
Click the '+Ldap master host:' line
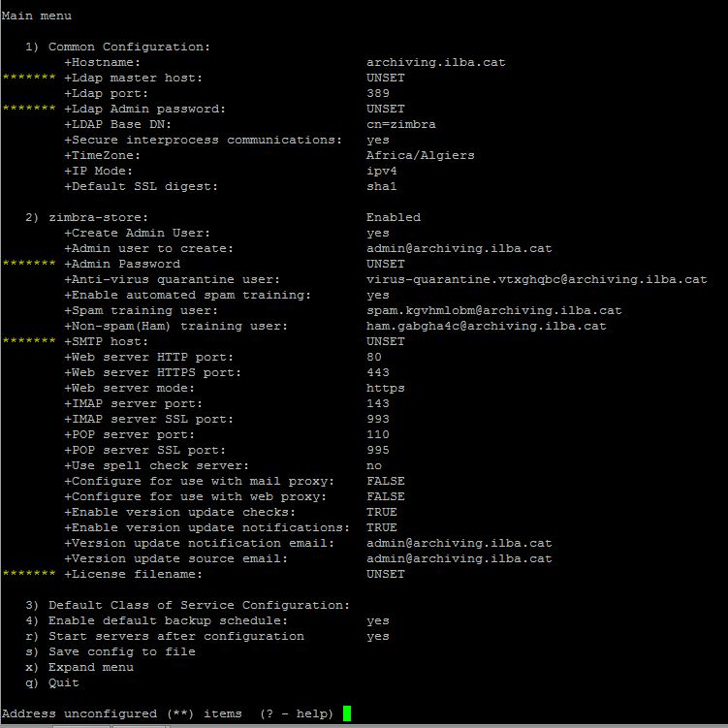coord(133,78)
